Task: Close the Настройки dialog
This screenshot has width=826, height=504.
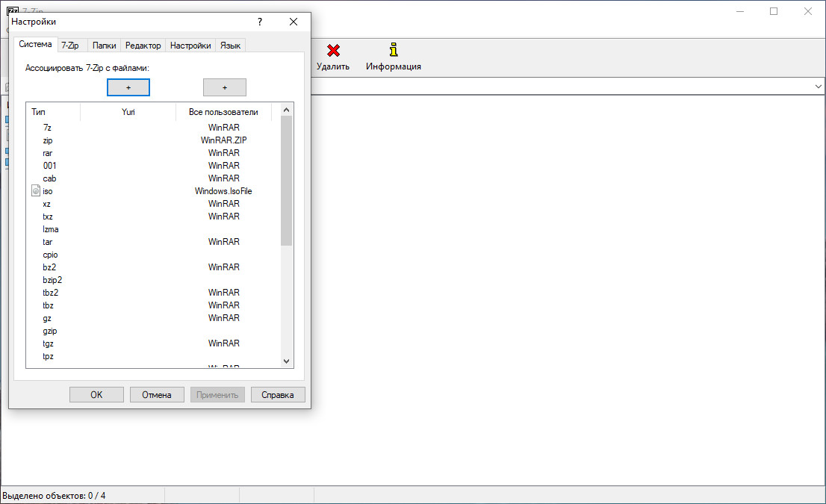Action: pyautogui.click(x=294, y=22)
